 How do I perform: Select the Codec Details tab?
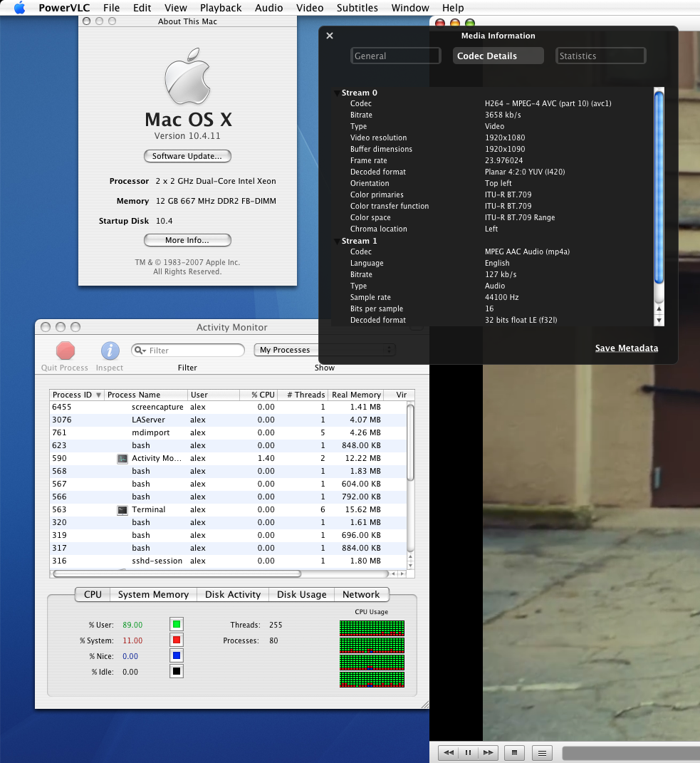[x=498, y=56]
